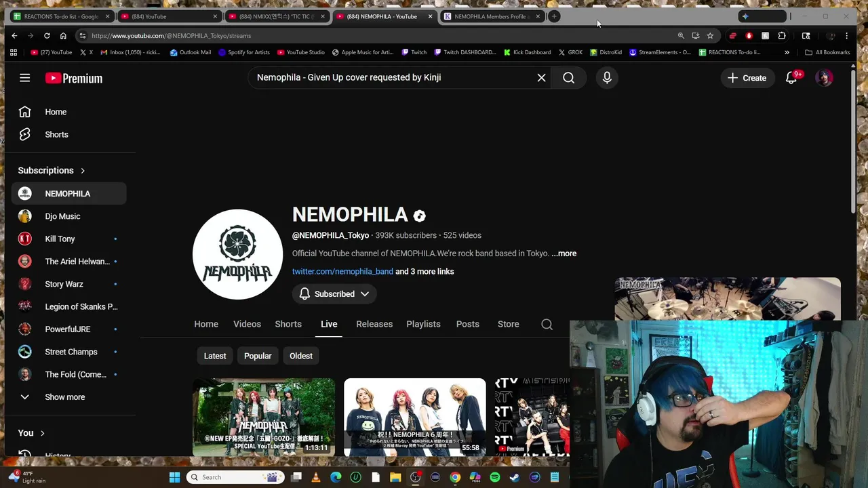Open the YouTube Studio bookmark
Image resolution: width=868 pixels, height=488 pixels.
click(x=301, y=52)
